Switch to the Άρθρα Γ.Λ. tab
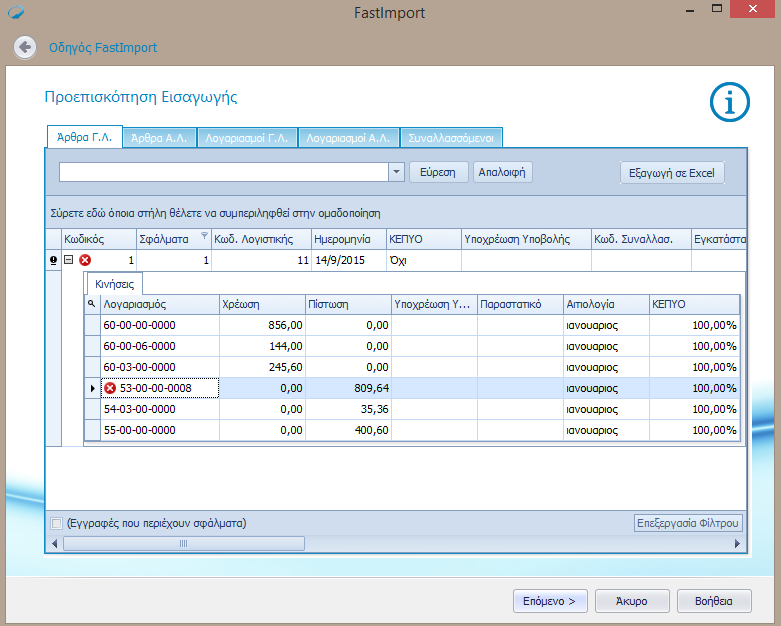The width and height of the screenshot is (781, 626). click(85, 137)
